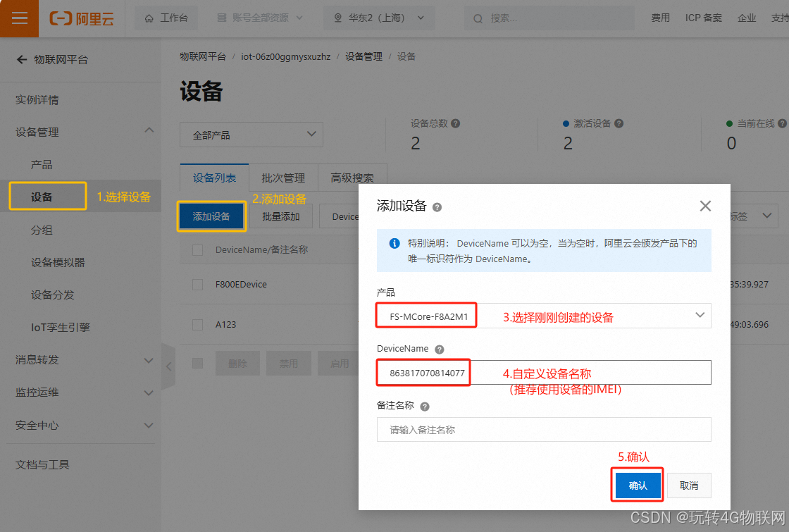Toggle the checkbox next to 删除 button

click(x=198, y=364)
